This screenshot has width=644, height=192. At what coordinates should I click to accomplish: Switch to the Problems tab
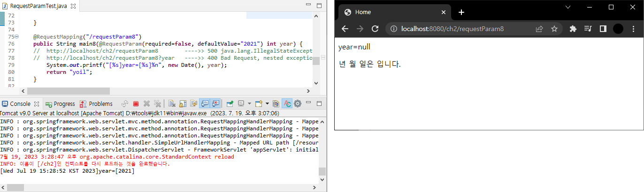point(97,104)
